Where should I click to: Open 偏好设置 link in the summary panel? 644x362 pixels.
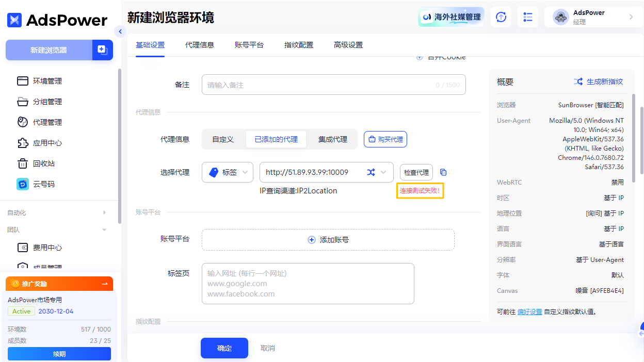pyautogui.click(x=529, y=311)
